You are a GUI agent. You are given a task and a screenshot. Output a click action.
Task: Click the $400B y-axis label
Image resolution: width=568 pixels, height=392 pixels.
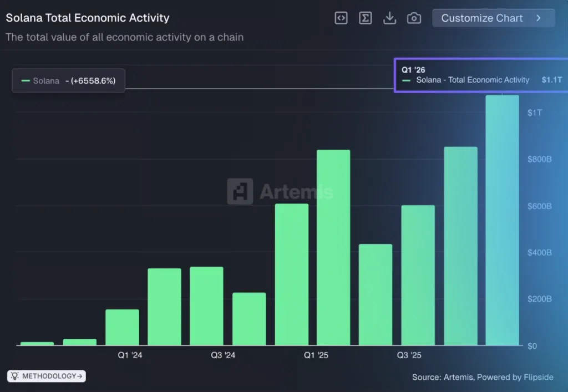[x=540, y=252]
